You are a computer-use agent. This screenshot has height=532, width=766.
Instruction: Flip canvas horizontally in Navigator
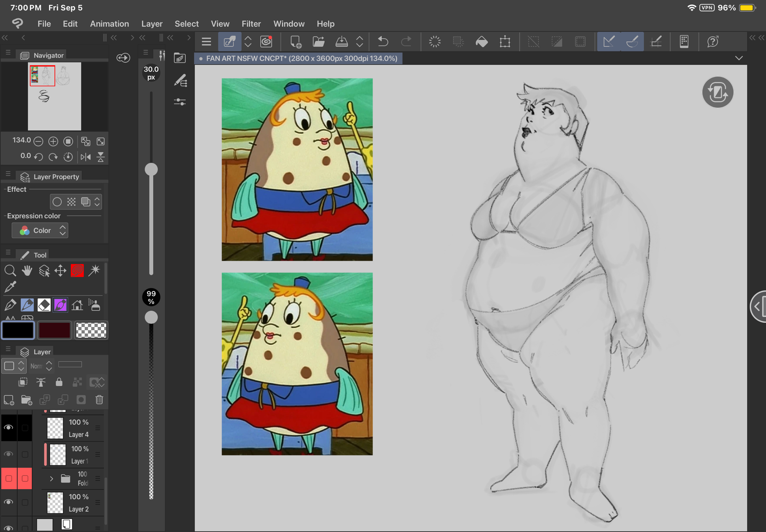point(85,157)
